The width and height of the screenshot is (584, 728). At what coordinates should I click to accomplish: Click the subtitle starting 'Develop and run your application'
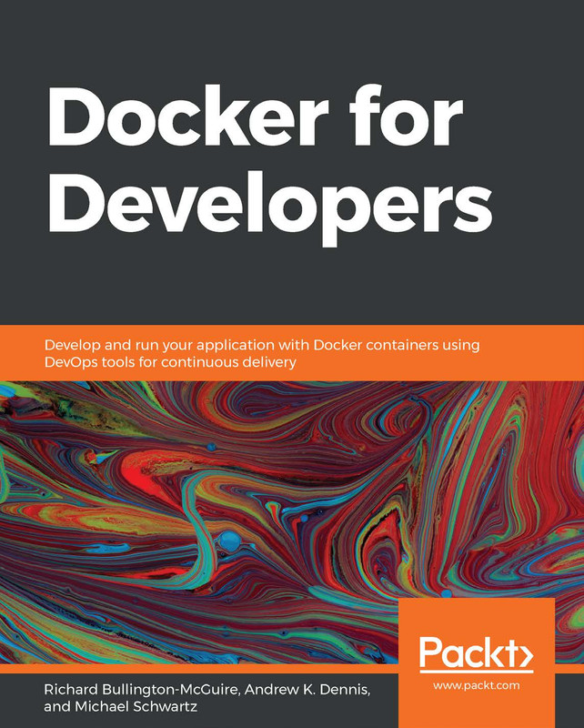tap(262, 353)
